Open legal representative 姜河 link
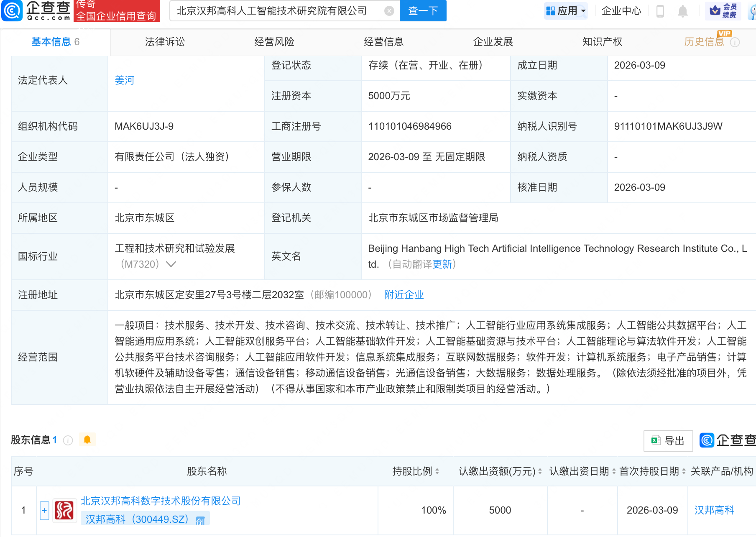 click(x=125, y=80)
